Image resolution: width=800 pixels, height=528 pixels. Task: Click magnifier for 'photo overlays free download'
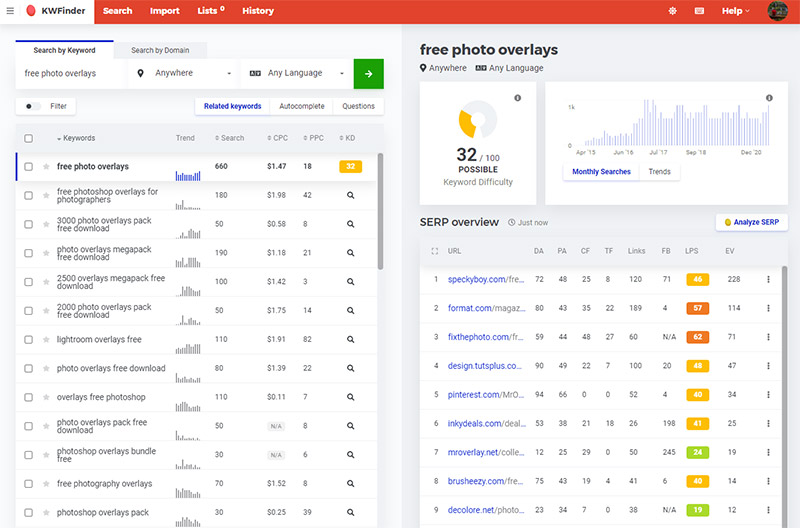tap(351, 368)
